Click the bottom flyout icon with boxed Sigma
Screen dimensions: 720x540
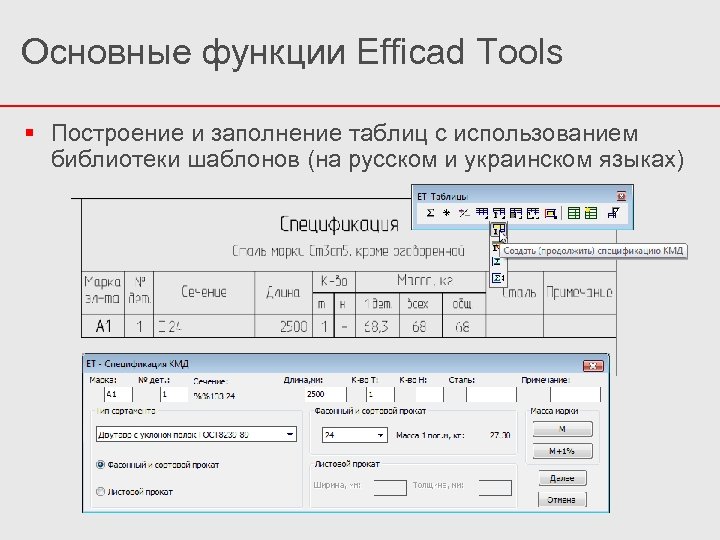click(x=498, y=278)
